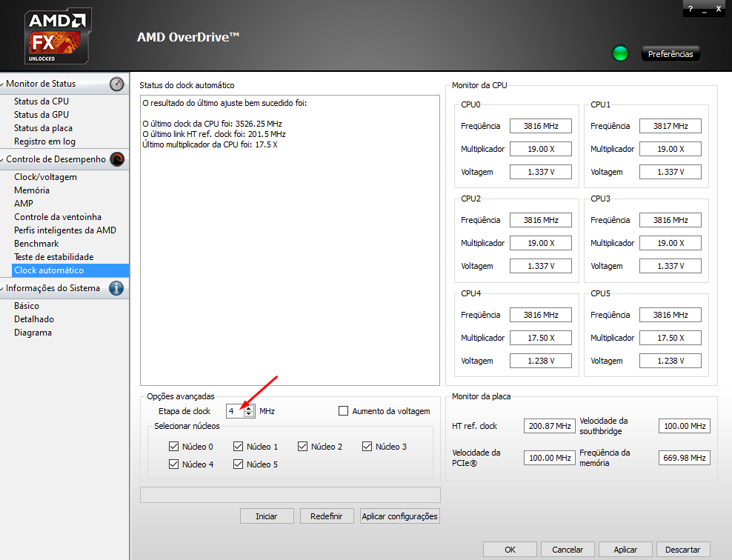Go to Clock/voltagem settings
This screenshot has height=560, width=732.
(x=45, y=177)
